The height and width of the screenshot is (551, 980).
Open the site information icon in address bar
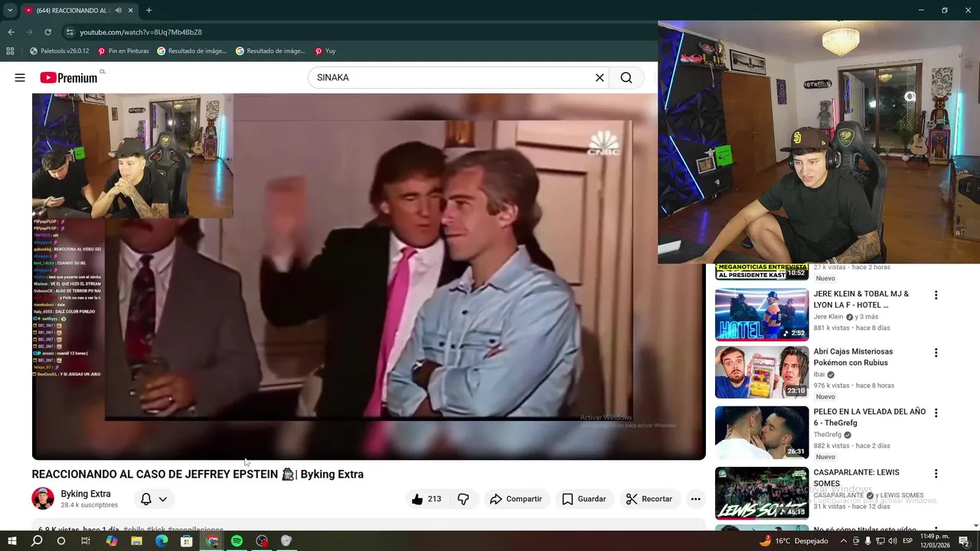click(x=70, y=32)
